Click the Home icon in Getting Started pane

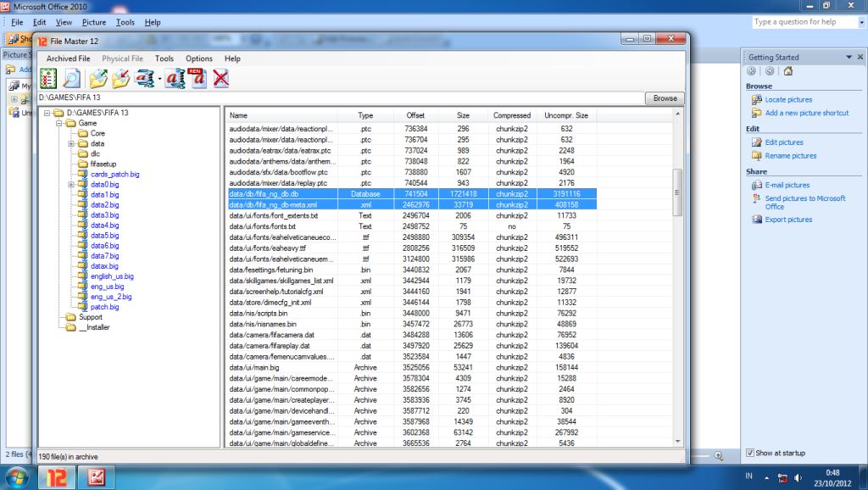point(788,71)
